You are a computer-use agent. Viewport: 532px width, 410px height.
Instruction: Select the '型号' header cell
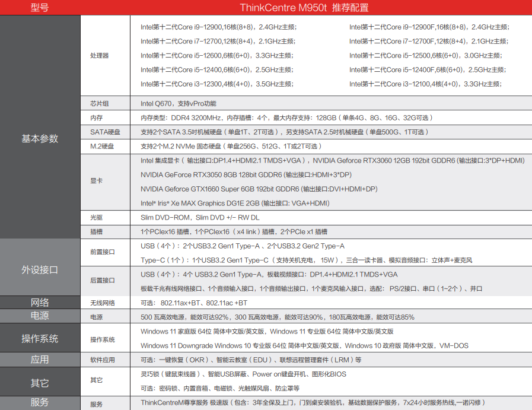[x=40, y=8]
